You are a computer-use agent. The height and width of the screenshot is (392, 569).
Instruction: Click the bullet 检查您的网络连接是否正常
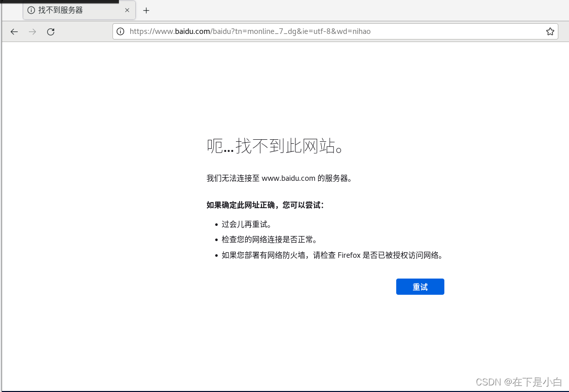(x=269, y=240)
